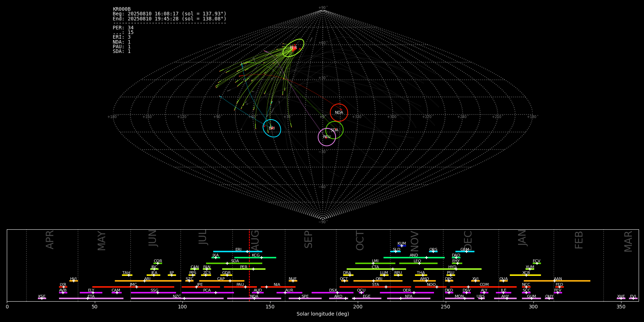This screenshot has width=644, height=322.
Task: Click the 'Solar longitude (deg)' axis label
Action: [323, 314]
